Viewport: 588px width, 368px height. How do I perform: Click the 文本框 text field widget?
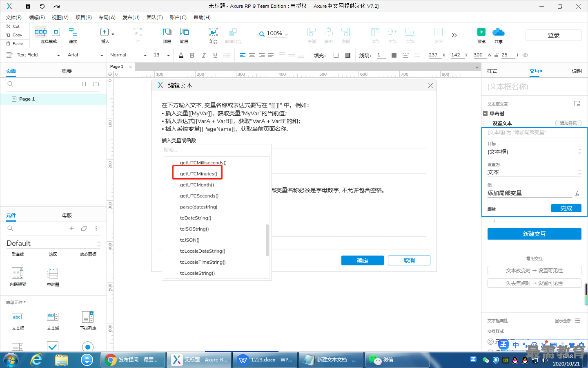[x=18, y=317]
